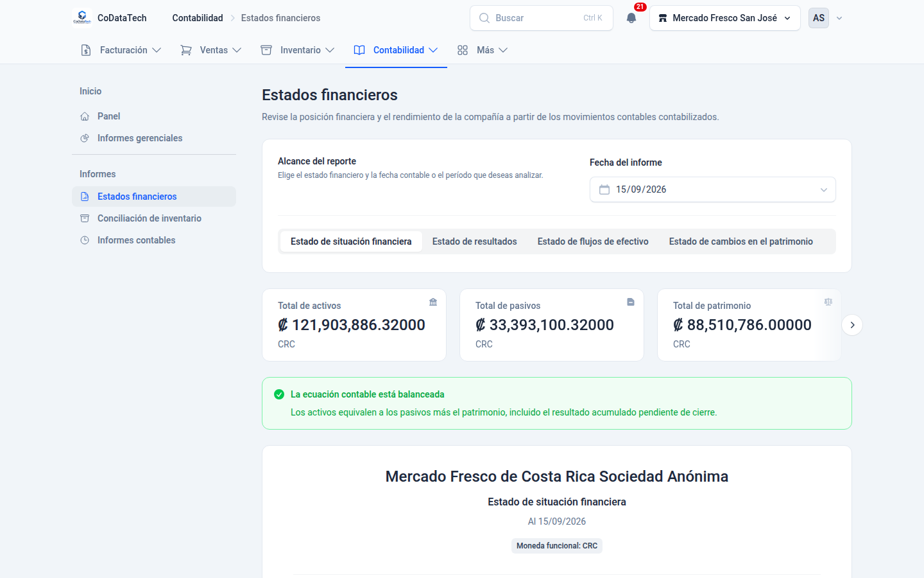Click the Facturación invoice icon

pyautogui.click(x=86, y=50)
